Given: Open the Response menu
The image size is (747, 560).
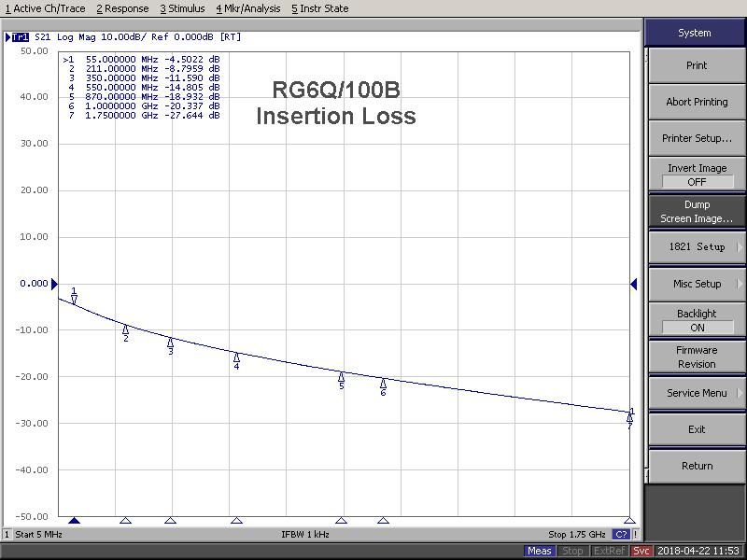Looking at the screenshot, I should [122, 8].
